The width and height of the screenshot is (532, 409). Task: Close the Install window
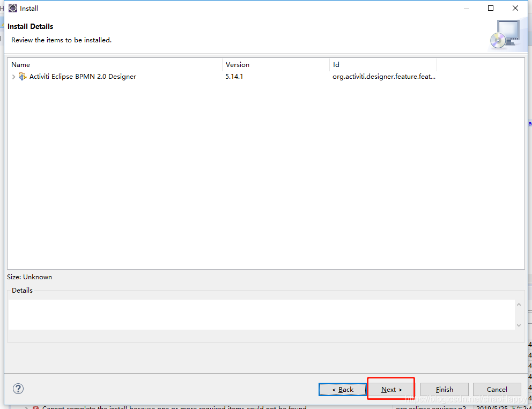515,8
